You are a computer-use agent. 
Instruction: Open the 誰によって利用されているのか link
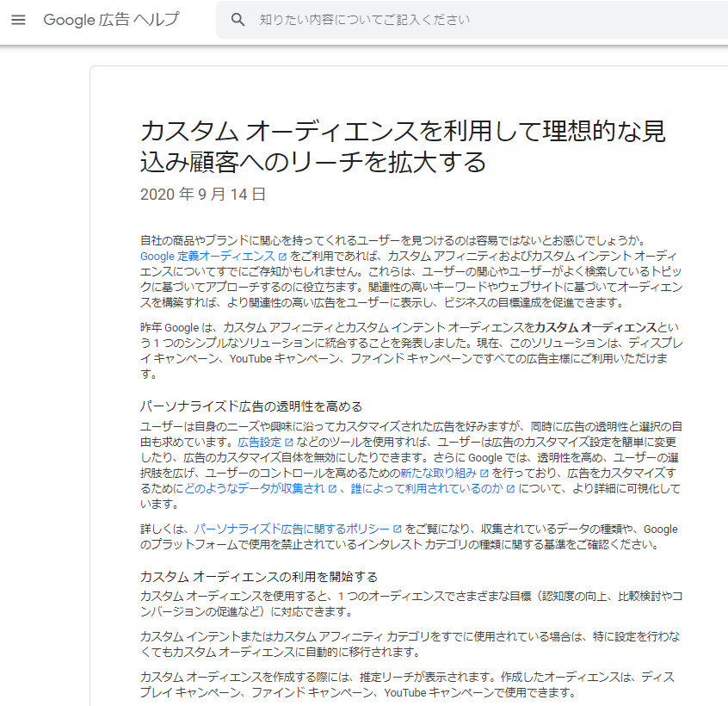click(x=427, y=489)
